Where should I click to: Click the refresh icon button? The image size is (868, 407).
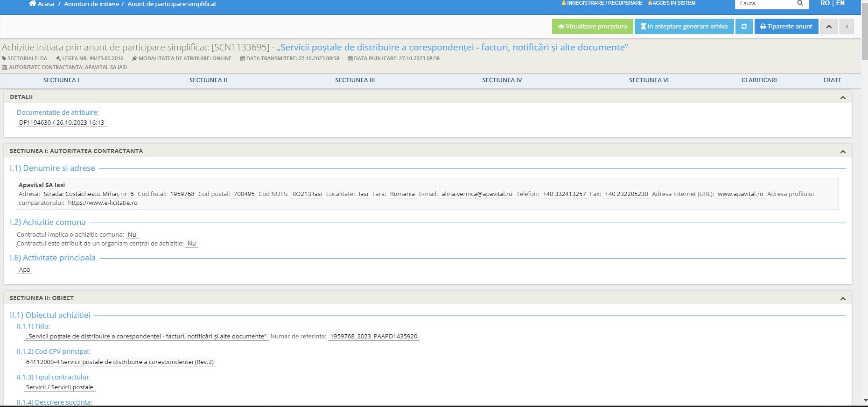tap(744, 27)
